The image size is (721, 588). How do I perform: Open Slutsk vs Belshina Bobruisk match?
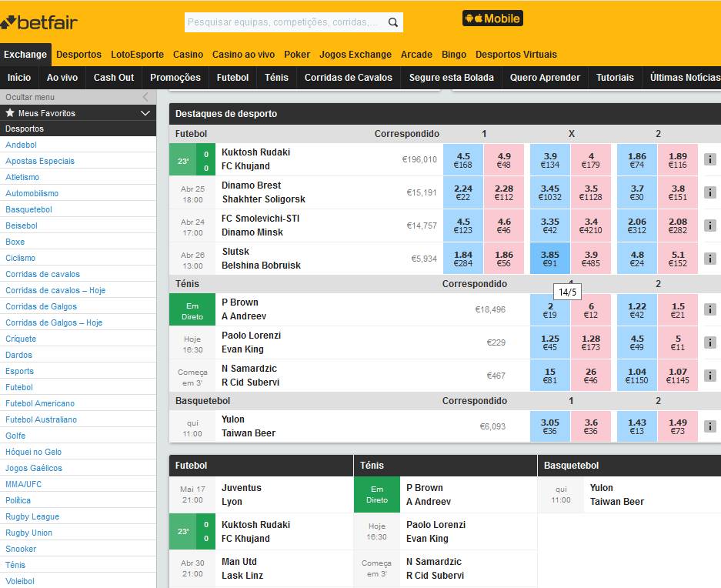[x=261, y=259]
